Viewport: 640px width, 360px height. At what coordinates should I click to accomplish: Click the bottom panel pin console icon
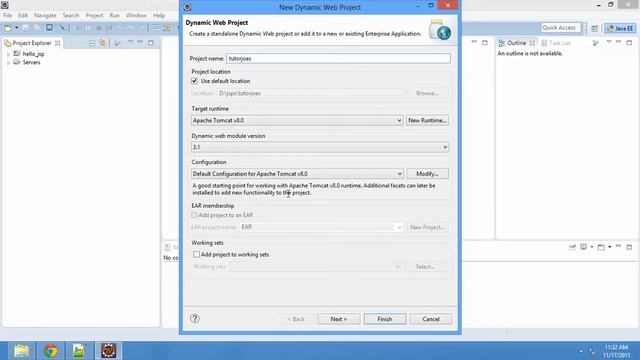point(572,247)
